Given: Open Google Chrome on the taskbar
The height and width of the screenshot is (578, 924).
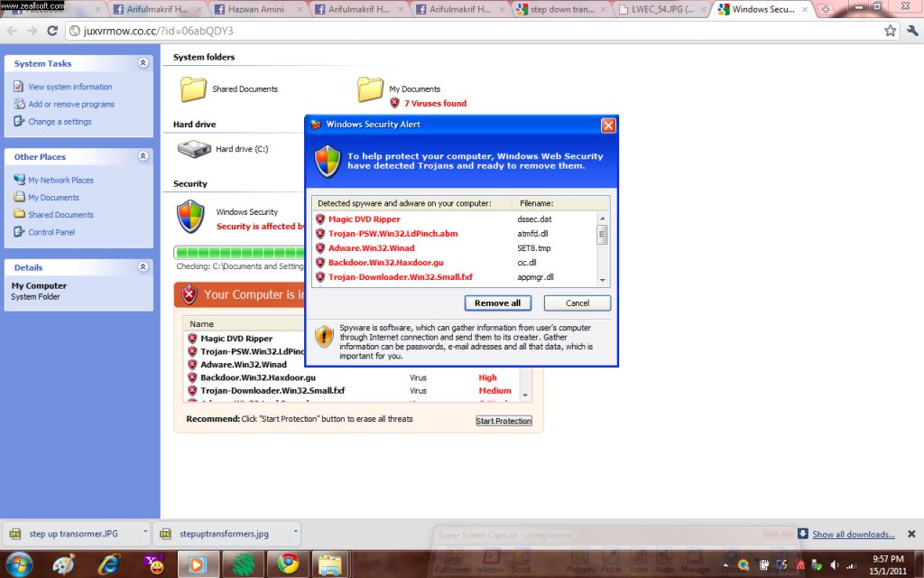Looking at the screenshot, I should click(288, 564).
